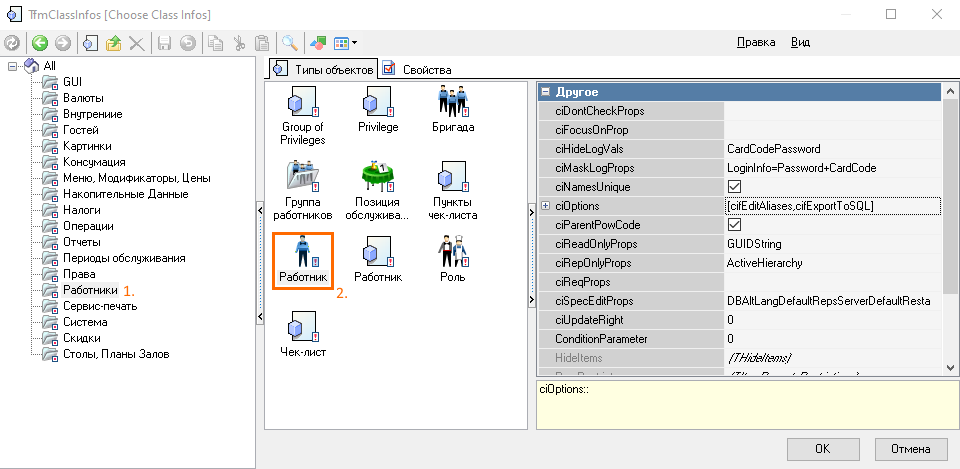Collapse the Другое property group
The image size is (960, 469).
coord(546,92)
